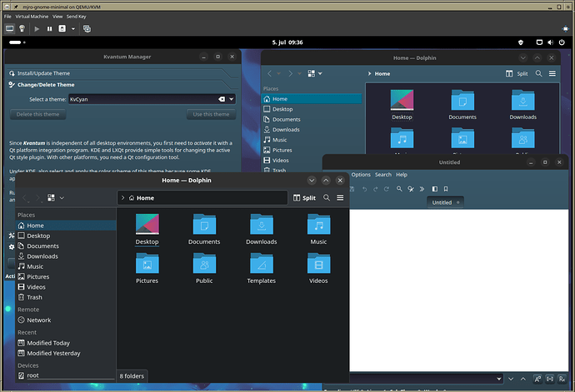Screen dimensions: 575x392
Task: Click the GNOME Activities workspace indicator
Action: (17, 42)
